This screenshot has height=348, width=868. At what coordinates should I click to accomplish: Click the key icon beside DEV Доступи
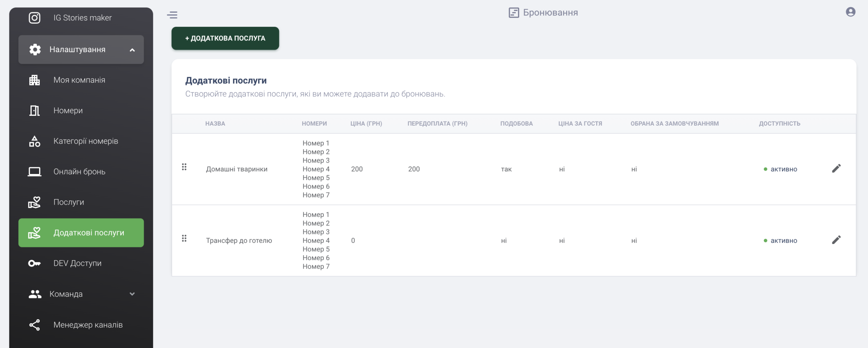click(34, 264)
